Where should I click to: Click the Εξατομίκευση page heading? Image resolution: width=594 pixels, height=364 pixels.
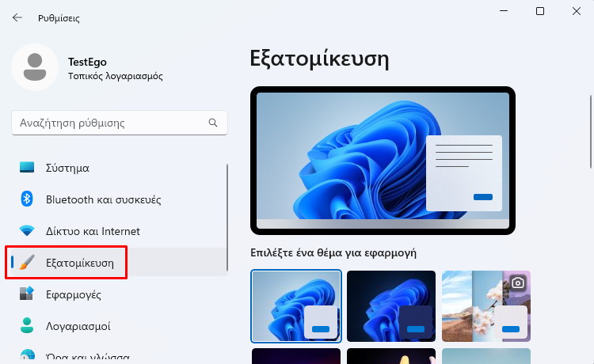pyautogui.click(x=319, y=59)
